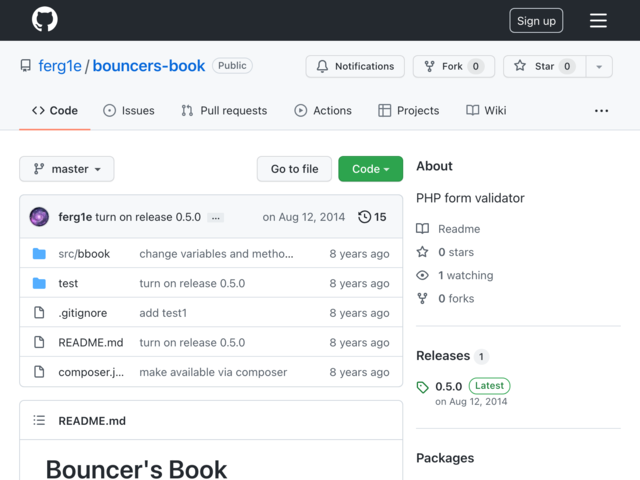
Task: Expand the green Code dropdown
Action: 371,169
